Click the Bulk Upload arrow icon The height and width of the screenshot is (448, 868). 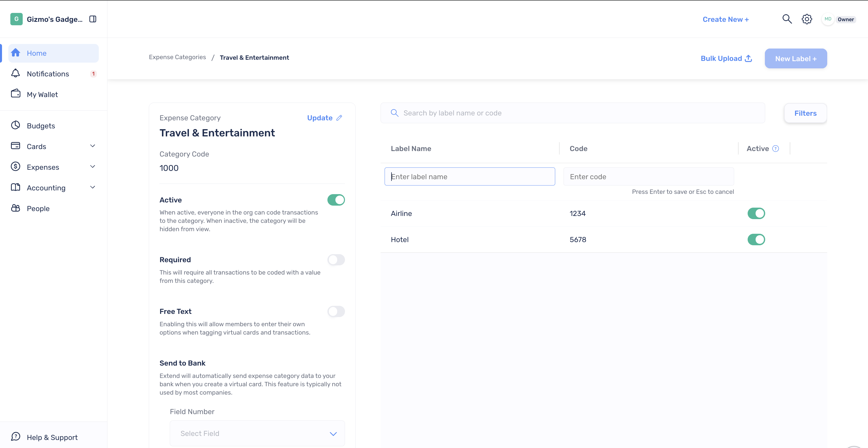point(749,58)
